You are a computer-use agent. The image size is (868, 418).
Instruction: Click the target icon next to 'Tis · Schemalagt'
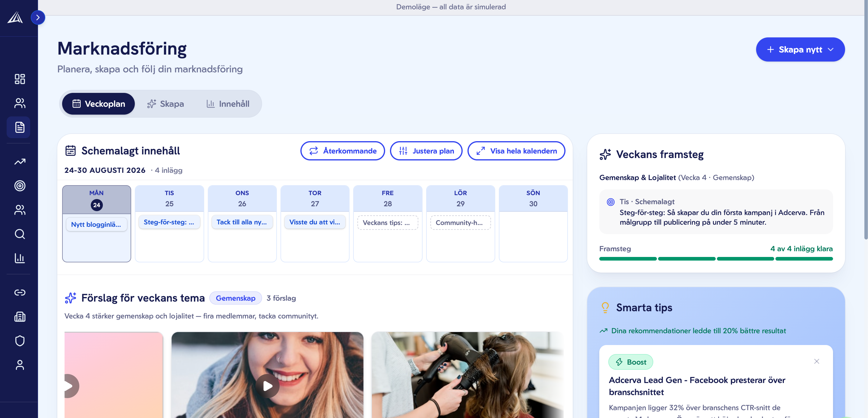610,202
